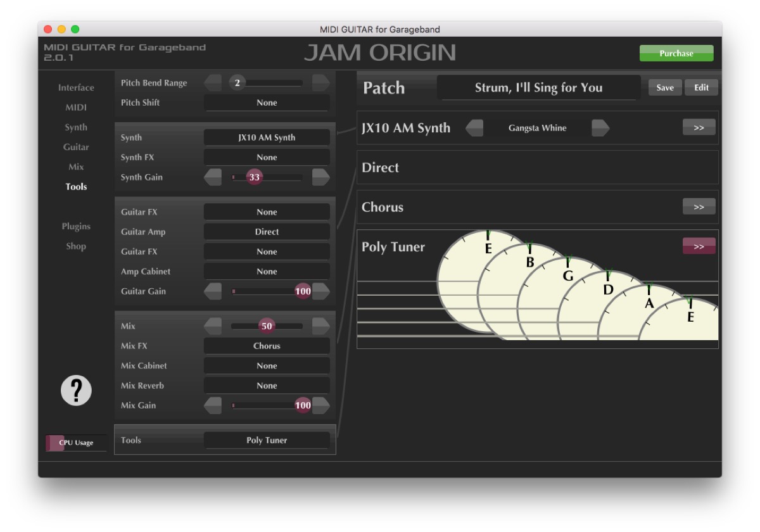
Task: Open the Mix FX dropdown set to Chorus
Action: click(267, 346)
